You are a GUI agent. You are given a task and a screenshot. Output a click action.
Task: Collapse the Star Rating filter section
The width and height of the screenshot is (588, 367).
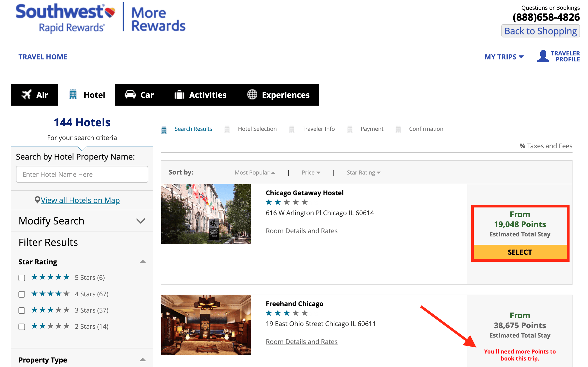pos(143,262)
